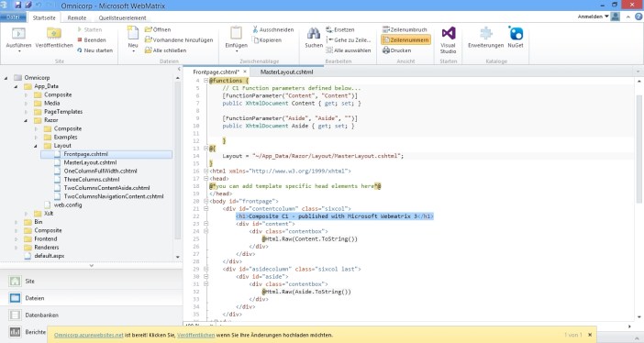Collapse the Layout folder
644x343 pixels.
(36, 146)
